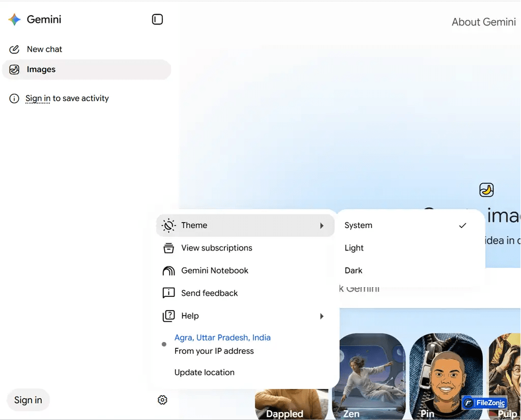Select the Light theme option
Viewport: 521px width, 420px height.
coord(406,248)
